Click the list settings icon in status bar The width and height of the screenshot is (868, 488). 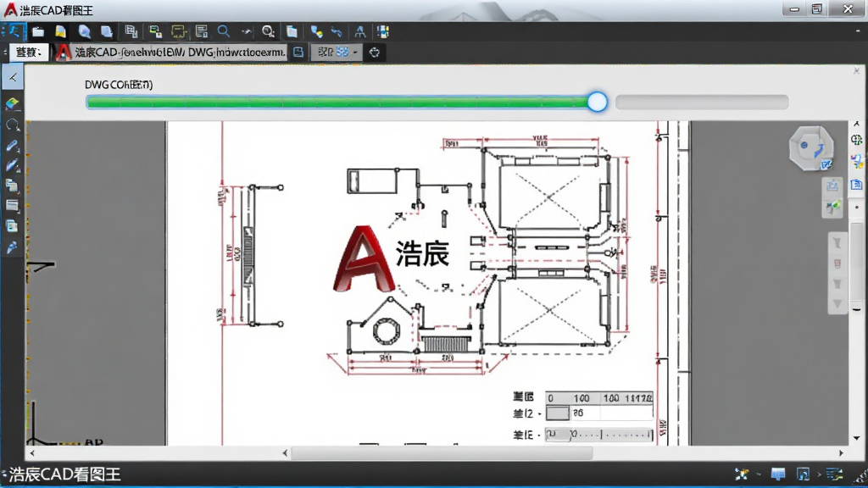point(834,474)
